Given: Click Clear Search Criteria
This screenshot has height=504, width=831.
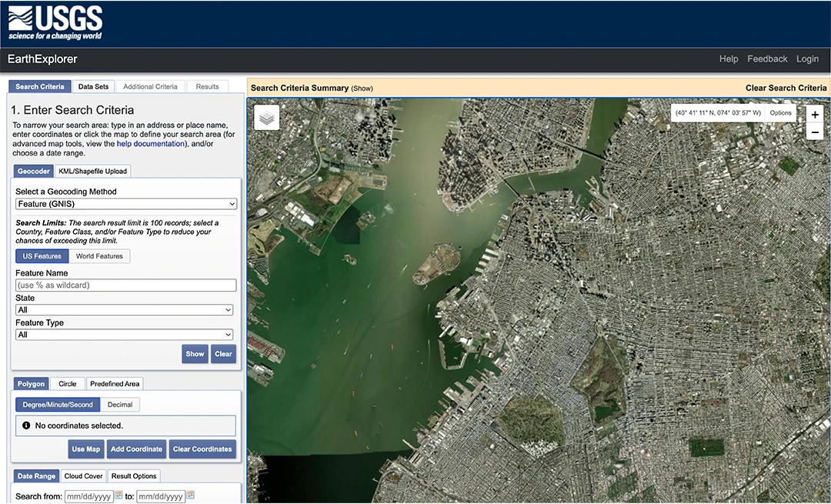Looking at the screenshot, I should click(786, 88).
